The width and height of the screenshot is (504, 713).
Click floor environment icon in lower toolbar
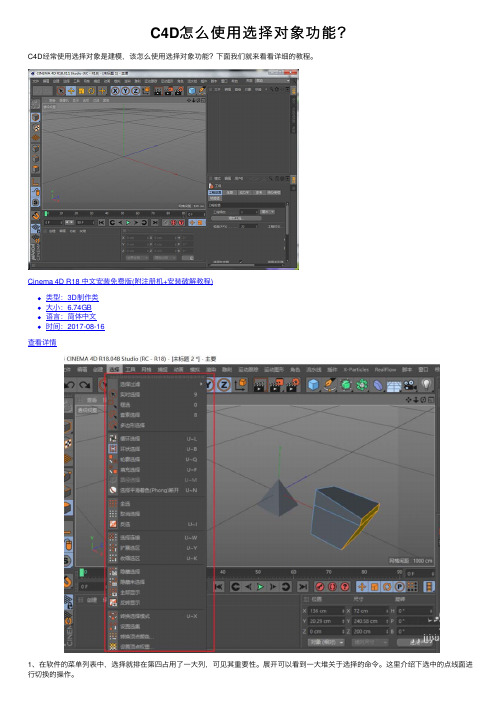394,386
